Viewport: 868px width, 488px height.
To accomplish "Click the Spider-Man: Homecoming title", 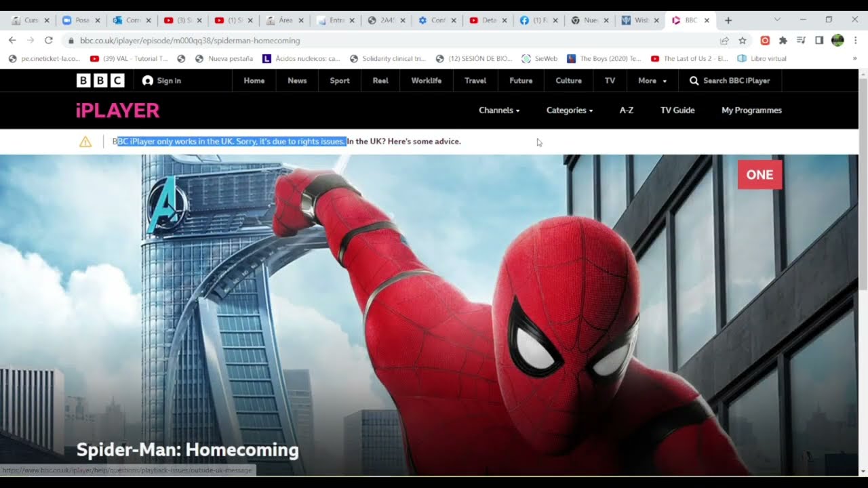I will click(188, 450).
